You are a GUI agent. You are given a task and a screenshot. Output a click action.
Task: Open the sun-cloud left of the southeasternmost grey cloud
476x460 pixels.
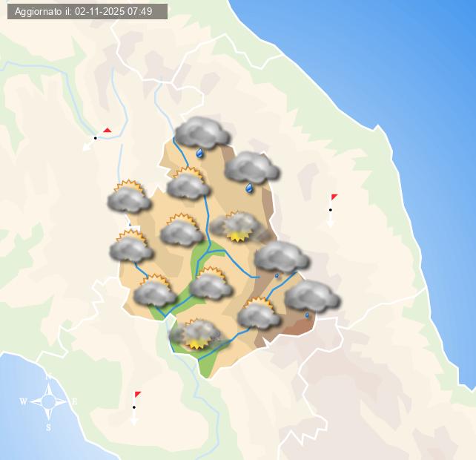point(259,313)
